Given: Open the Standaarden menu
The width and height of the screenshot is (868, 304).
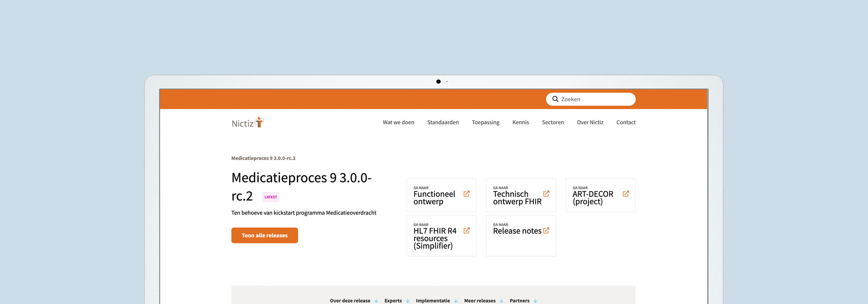Looking at the screenshot, I should pyautogui.click(x=443, y=122).
